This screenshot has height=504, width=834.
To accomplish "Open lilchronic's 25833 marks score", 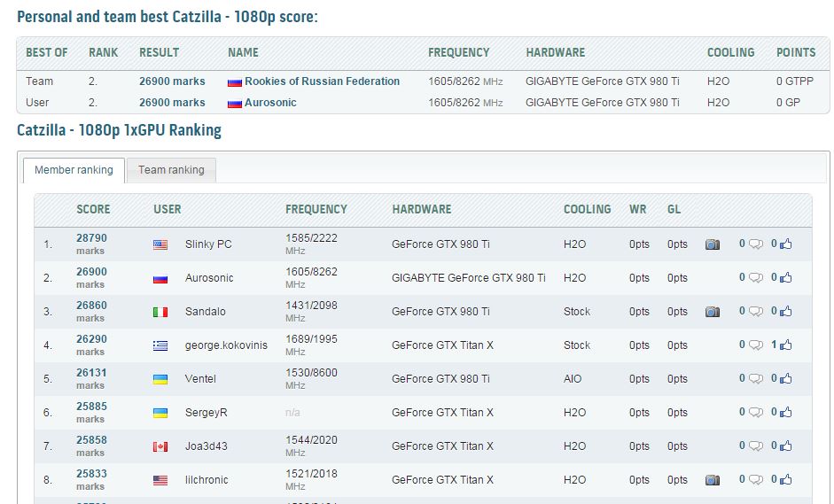I will tap(91, 479).
